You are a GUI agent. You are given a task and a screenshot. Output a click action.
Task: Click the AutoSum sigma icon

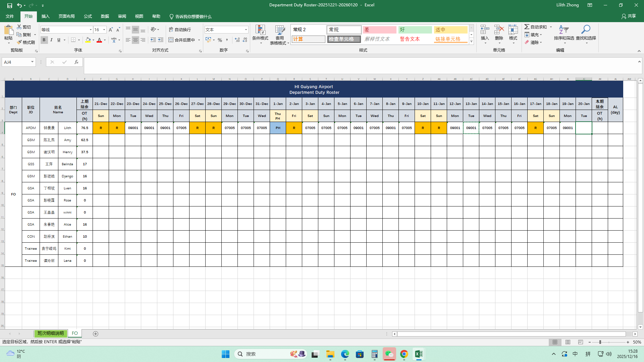527,27
